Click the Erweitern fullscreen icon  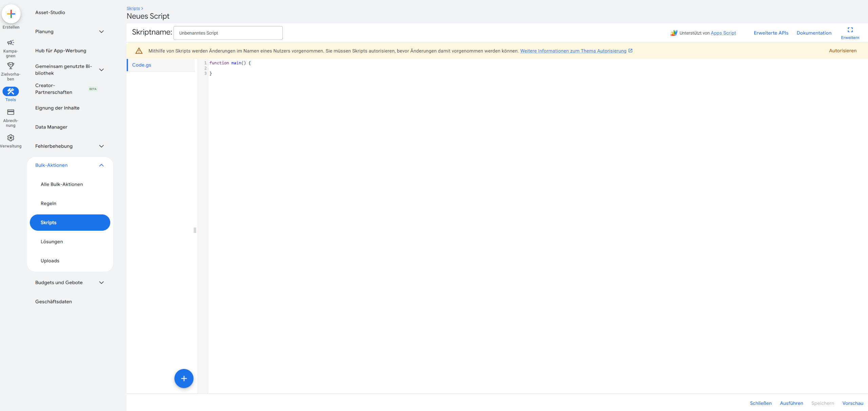pos(850,30)
